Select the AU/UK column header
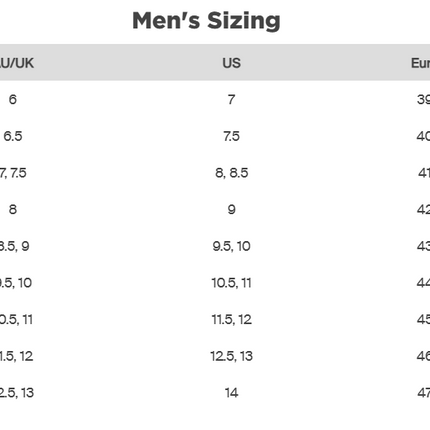The height and width of the screenshot is (430, 430). (16, 63)
